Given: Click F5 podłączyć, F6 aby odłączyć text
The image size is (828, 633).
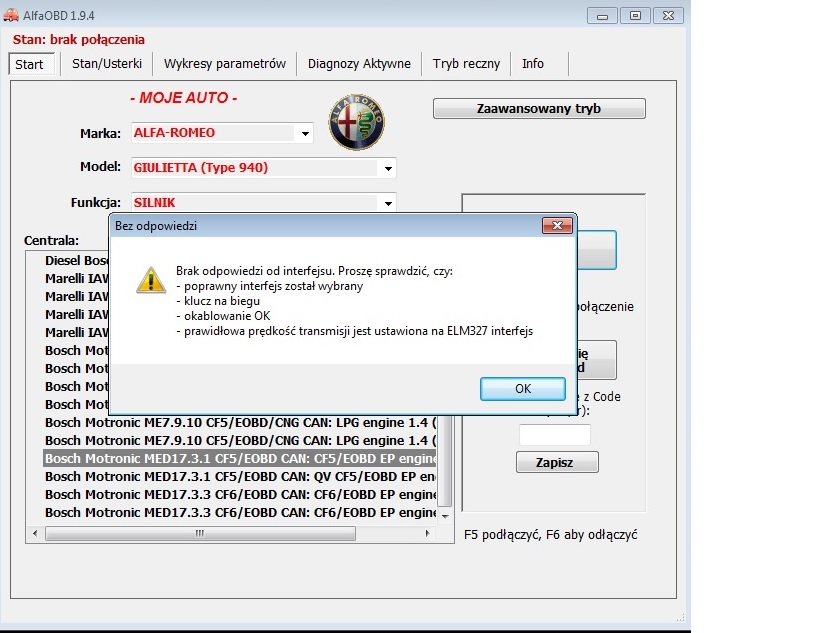Looking at the screenshot, I should [551, 535].
